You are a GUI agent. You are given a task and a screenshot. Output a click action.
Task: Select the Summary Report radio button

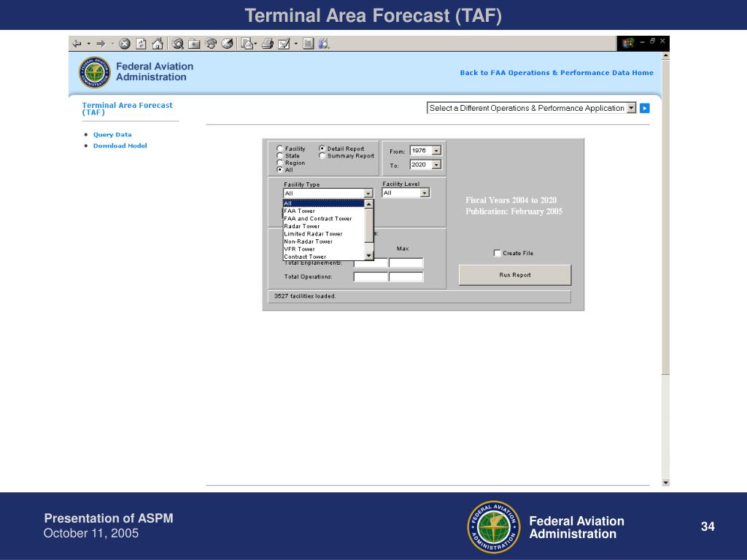point(322,156)
